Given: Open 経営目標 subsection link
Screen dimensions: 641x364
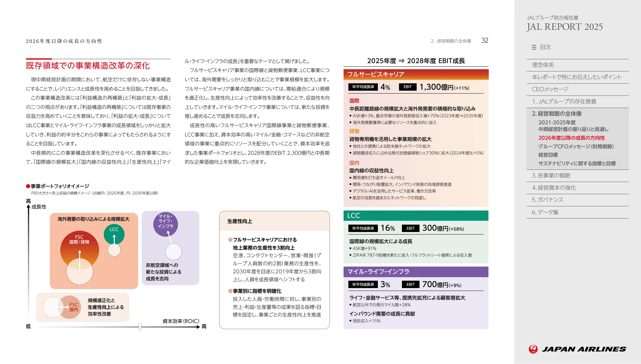Looking at the screenshot, I should pyautogui.click(x=548, y=155).
